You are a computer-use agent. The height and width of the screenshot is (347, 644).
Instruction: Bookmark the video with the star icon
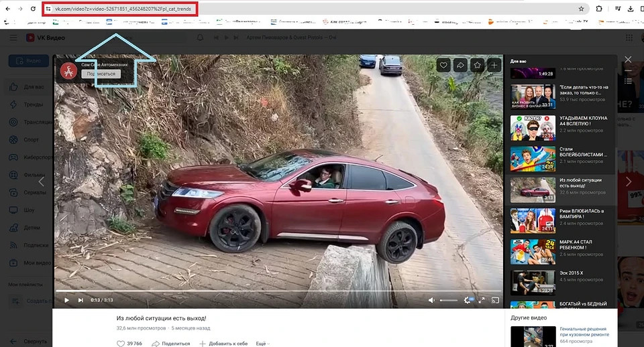477,65
